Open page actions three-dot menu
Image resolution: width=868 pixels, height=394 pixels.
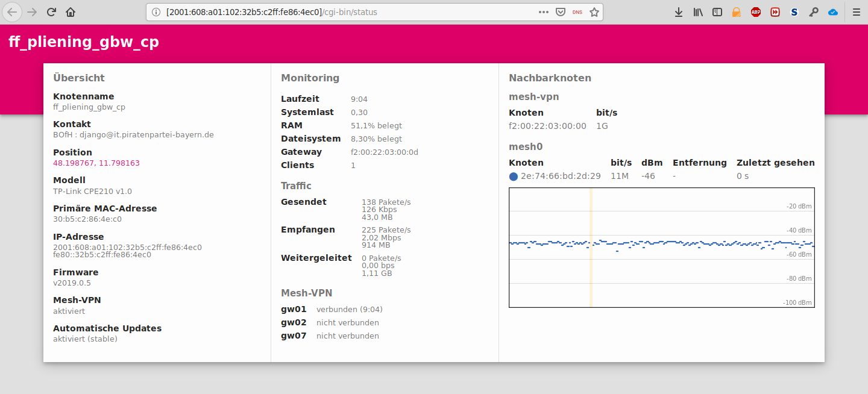click(543, 12)
